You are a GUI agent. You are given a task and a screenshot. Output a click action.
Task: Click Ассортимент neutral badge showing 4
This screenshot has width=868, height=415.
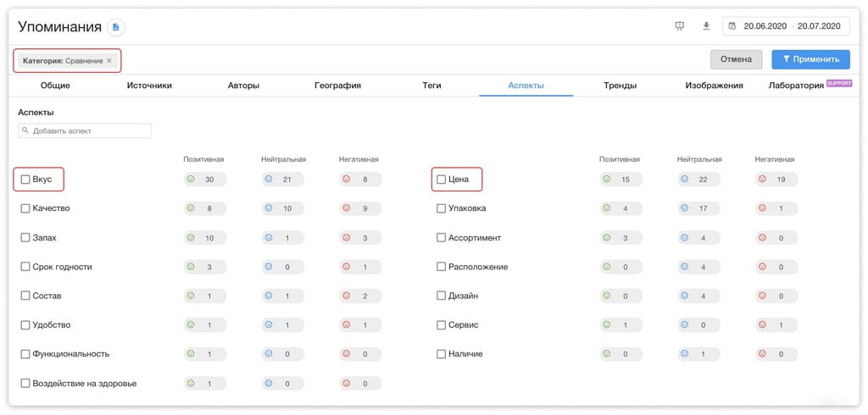tap(699, 238)
